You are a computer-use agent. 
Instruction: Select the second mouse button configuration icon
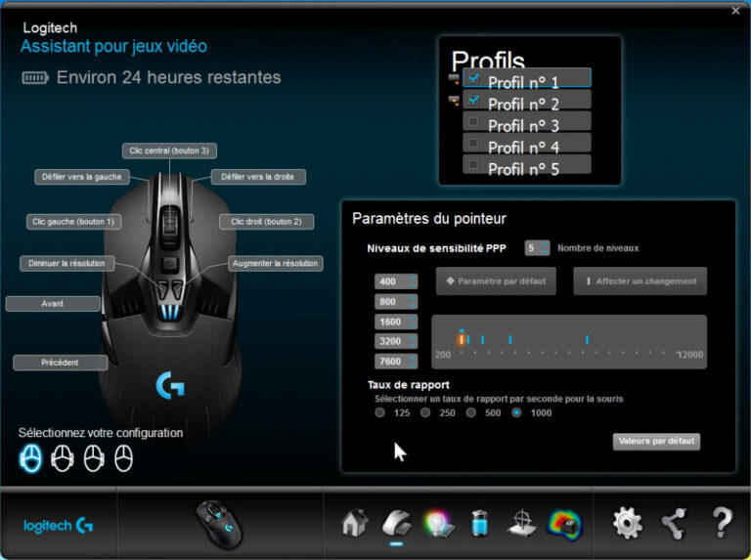click(x=63, y=458)
